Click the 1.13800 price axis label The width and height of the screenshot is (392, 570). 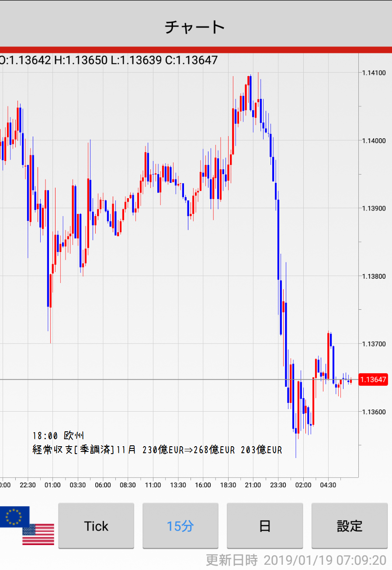point(374,276)
